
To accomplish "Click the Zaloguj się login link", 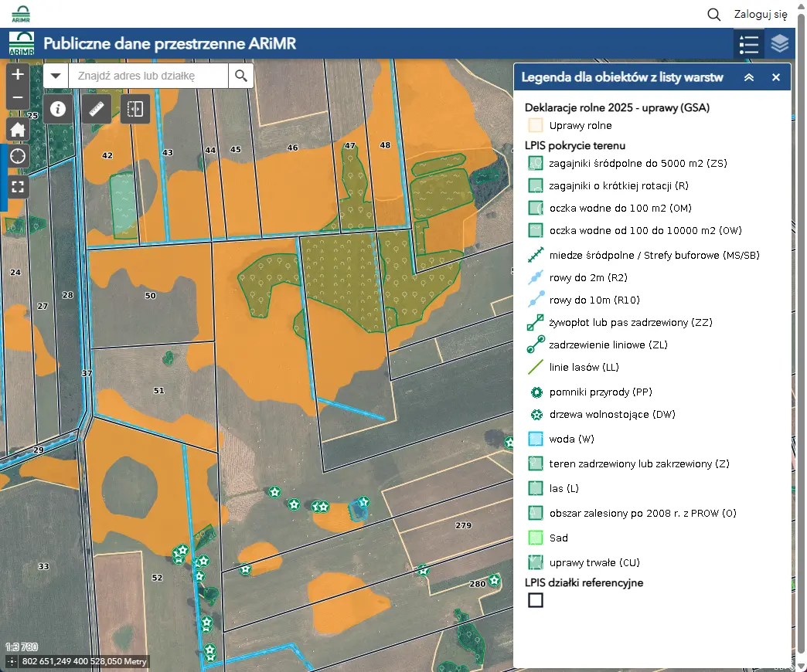I will coord(760,14).
